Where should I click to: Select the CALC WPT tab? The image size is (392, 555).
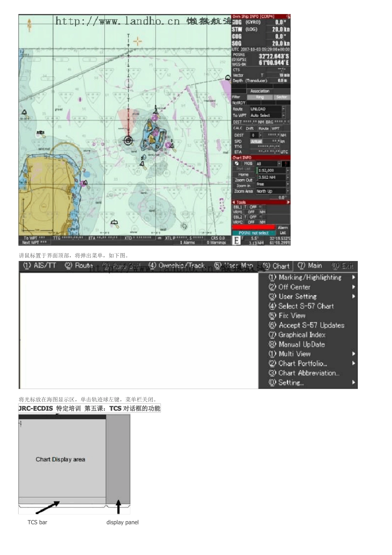pos(275,128)
